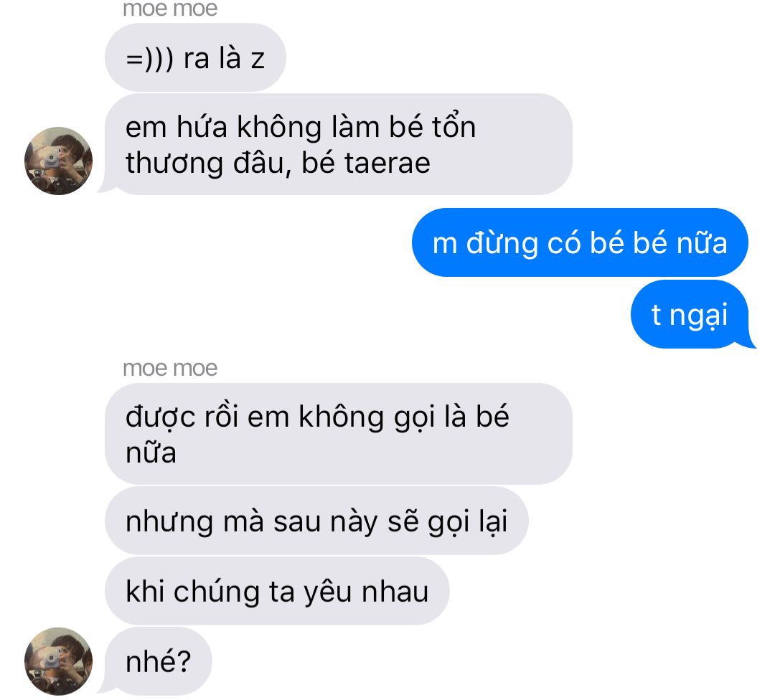The height and width of the screenshot is (700, 775).
Task: Tap the word 'taerae' in the gray message
Action: tap(387, 163)
